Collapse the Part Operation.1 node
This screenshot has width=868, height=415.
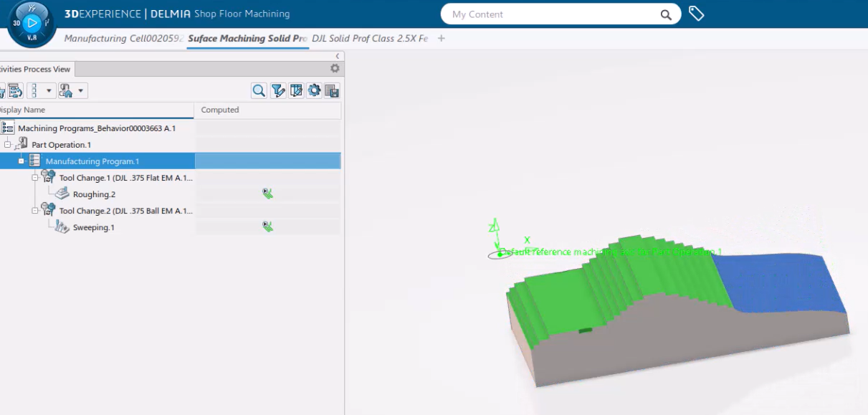click(8, 145)
